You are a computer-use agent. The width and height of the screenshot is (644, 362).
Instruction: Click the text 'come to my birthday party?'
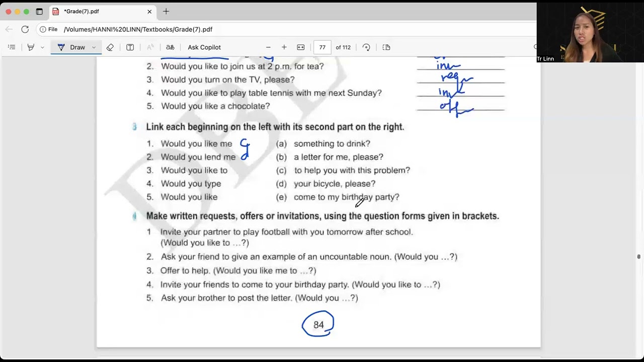[347, 197]
